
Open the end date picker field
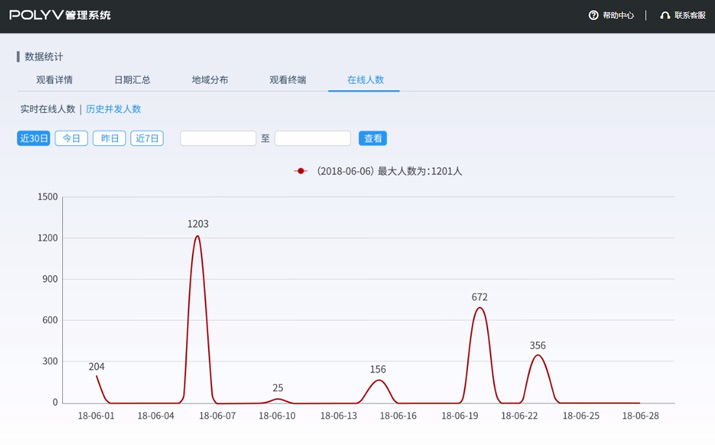point(312,138)
